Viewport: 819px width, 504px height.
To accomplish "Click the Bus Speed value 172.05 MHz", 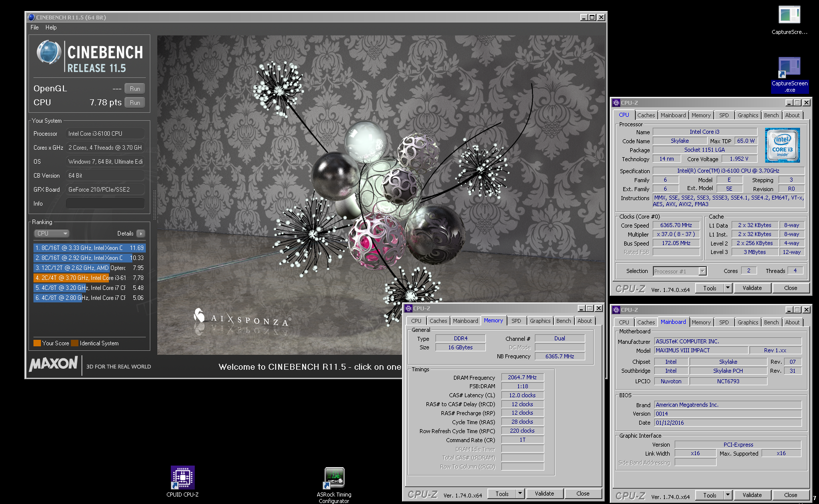I will click(676, 243).
